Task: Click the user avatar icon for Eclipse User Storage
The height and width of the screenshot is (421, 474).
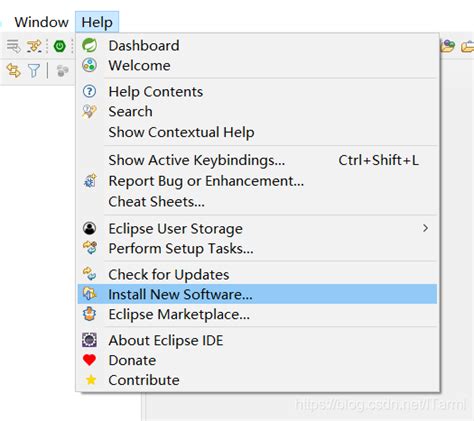Action: pos(89,228)
